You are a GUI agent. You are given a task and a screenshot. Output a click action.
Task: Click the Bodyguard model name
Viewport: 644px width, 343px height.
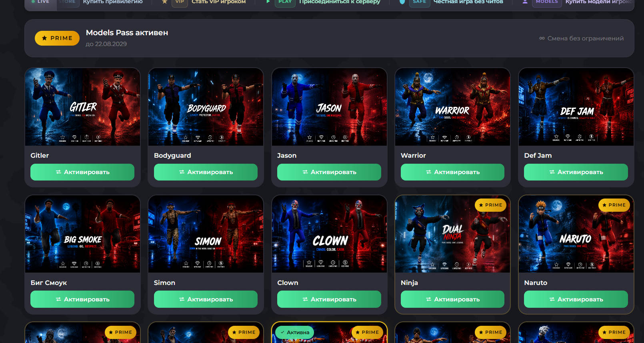tap(172, 155)
